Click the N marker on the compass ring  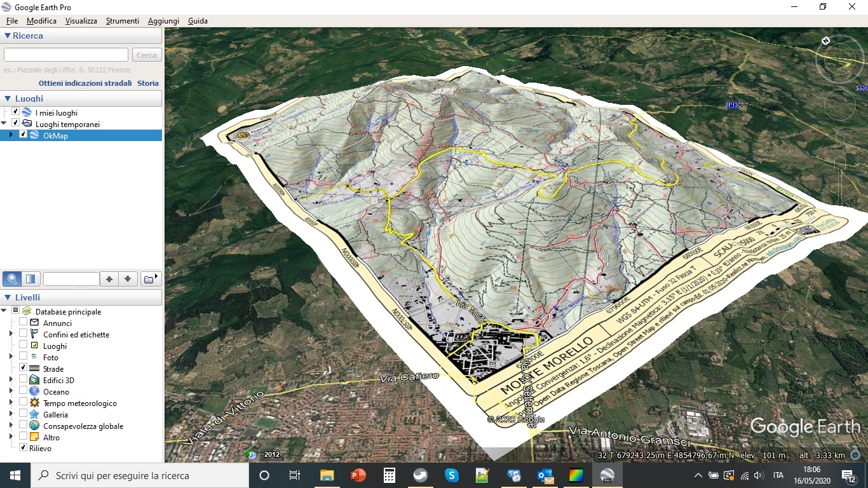(825, 41)
